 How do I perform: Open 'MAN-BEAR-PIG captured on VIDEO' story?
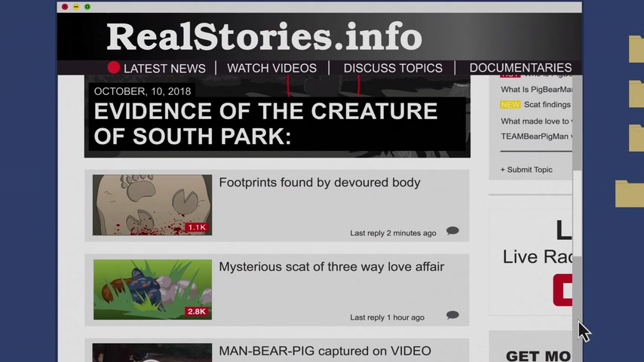pyautogui.click(x=325, y=351)
